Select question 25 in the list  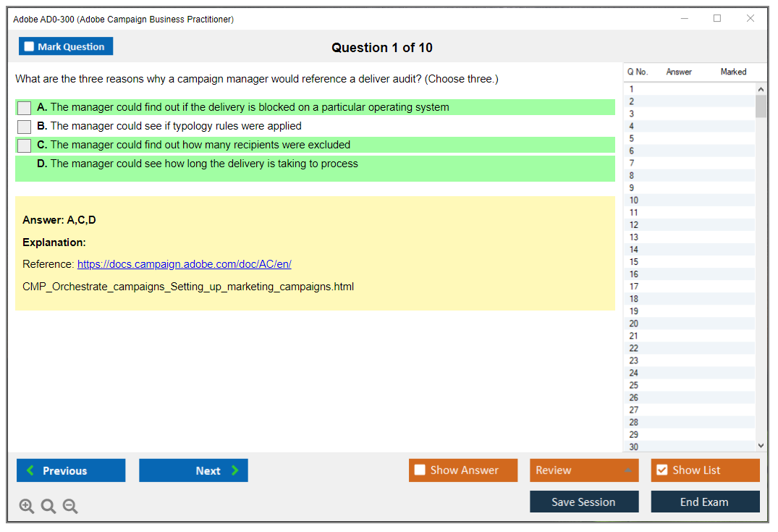634,385
